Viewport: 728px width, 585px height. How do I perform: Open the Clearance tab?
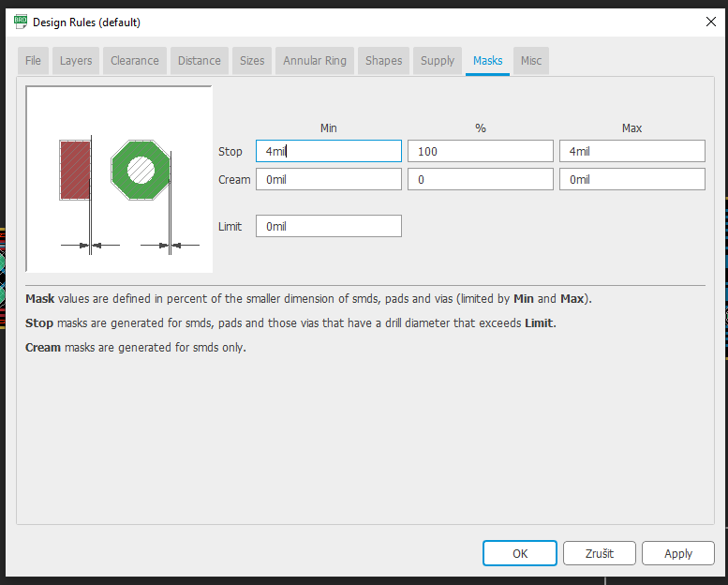pyautogui.click(x=135, y=61)
